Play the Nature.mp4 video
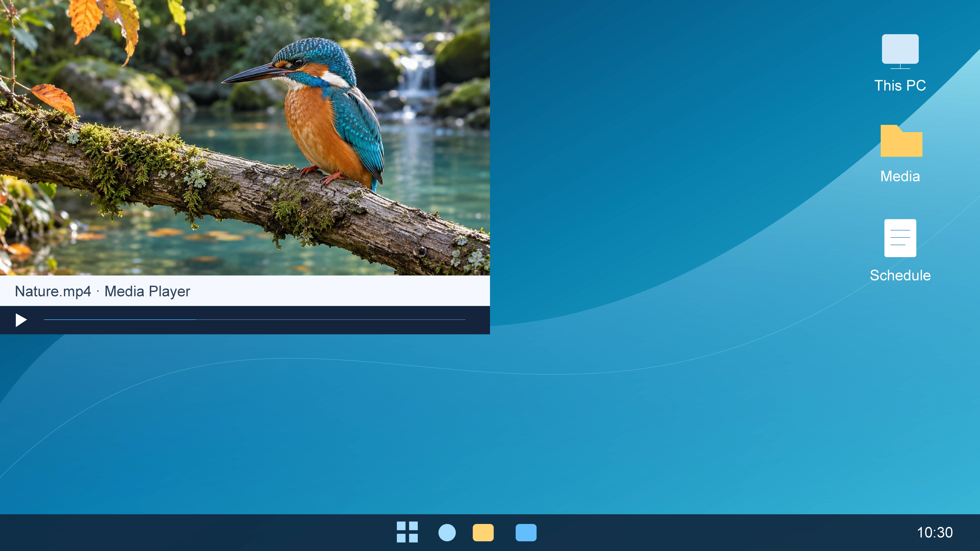980x551 pixels. click(21, 320)
